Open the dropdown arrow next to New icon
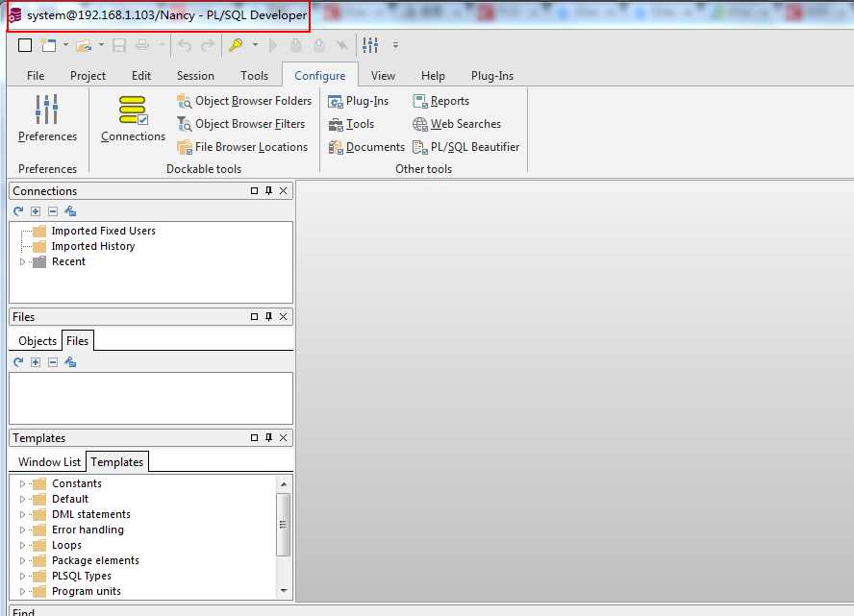This screenshot has width=854, height=616. pos(65,44)
